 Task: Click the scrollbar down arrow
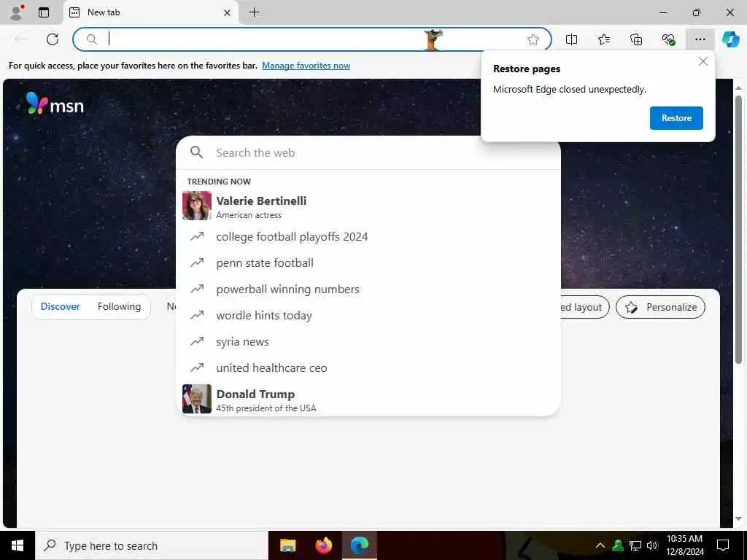[738, 518]
